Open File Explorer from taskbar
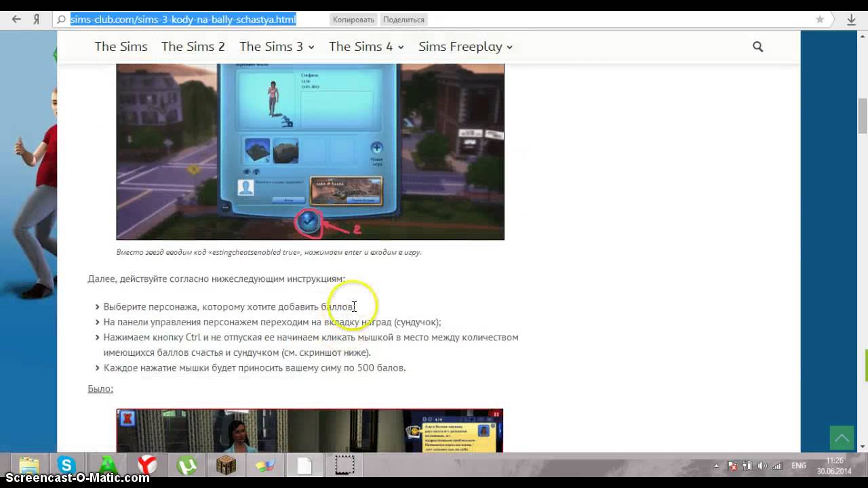This screenshot has width=868, height=488. [x=28, y=466]
